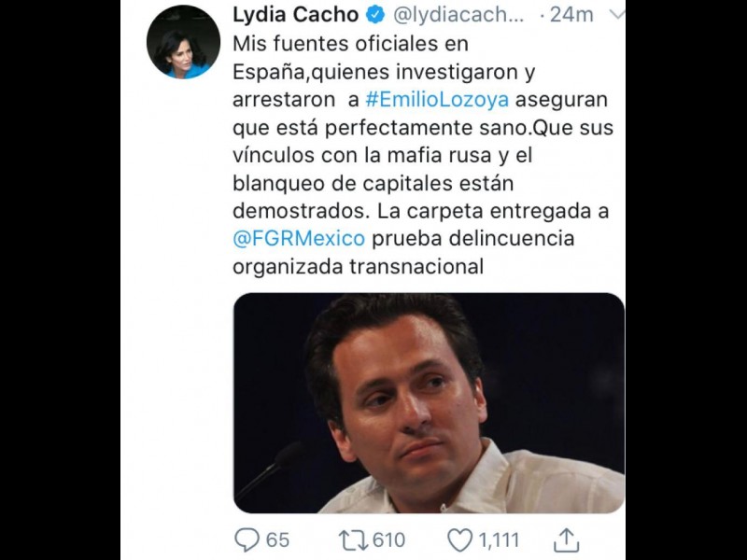Image resolution: width=747 pixels, height=560 pixels.
Task: Open the share tweet icon
Action: pyautogui.click(x=566, y=540)
